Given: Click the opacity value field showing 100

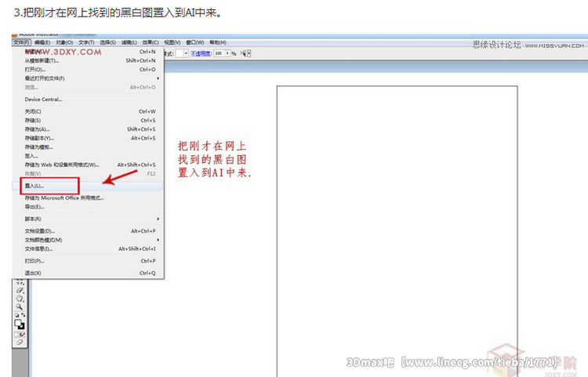Looking at the screenshot, I should pos(219,53).
